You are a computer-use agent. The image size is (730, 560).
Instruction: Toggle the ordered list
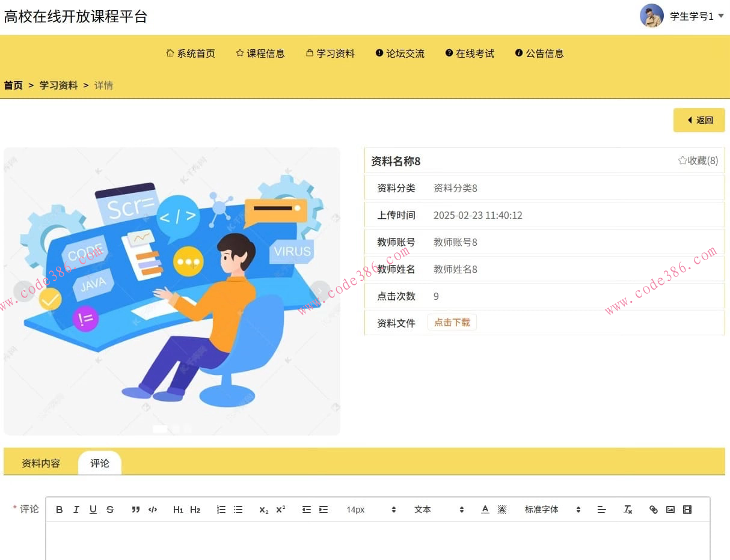tap(221, 509)
